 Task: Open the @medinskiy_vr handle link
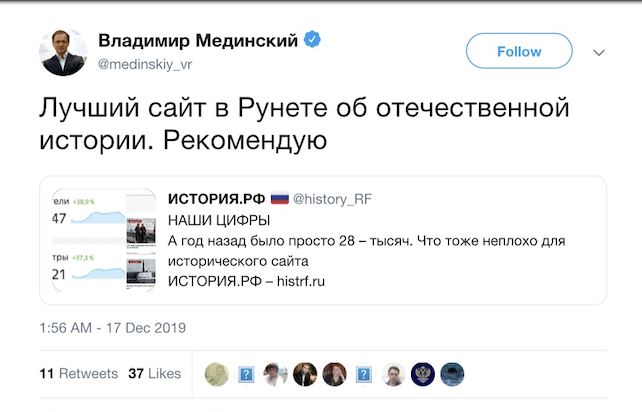click(x=142, y=62)
